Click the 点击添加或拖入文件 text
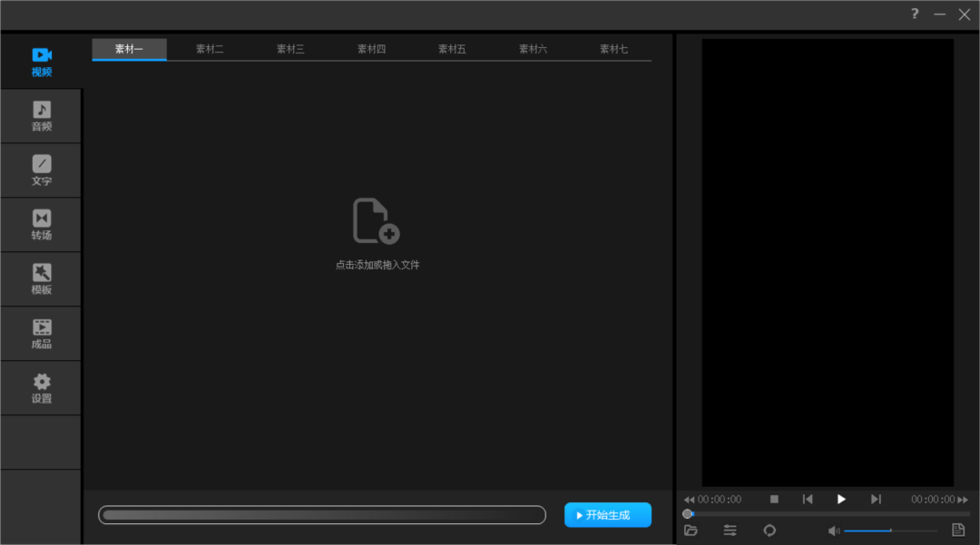 [x=377, y=266]
